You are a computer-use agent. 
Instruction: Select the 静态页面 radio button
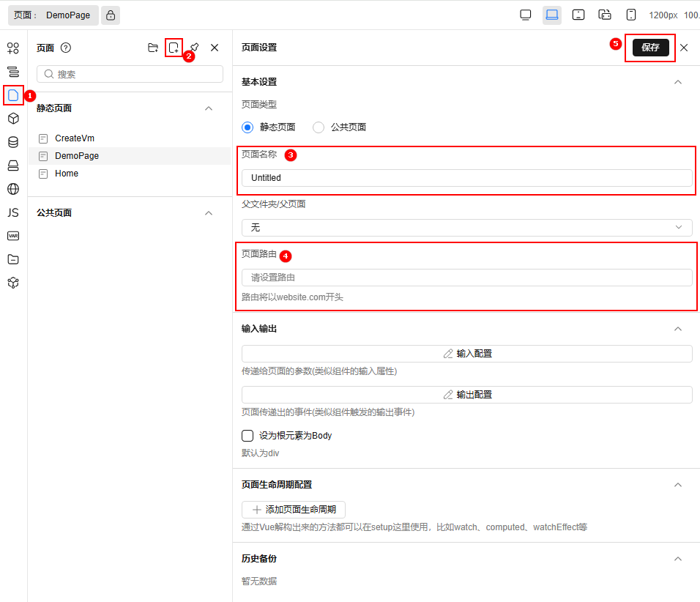coord(247,127)
